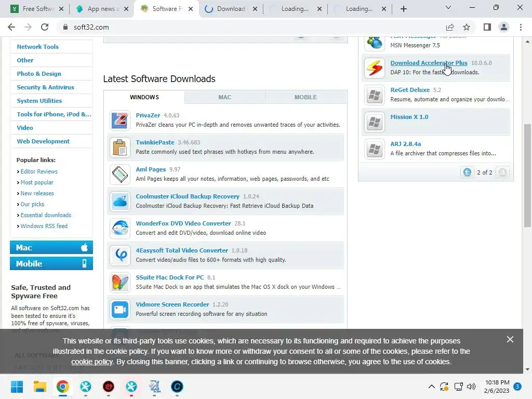Click the address bar showing soft32.com

pos(251,27)
